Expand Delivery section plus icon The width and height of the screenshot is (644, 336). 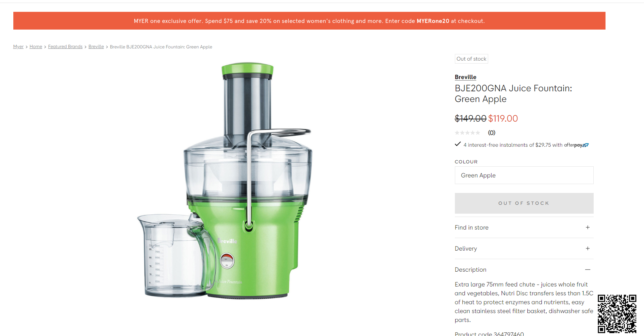pos(587,248)
